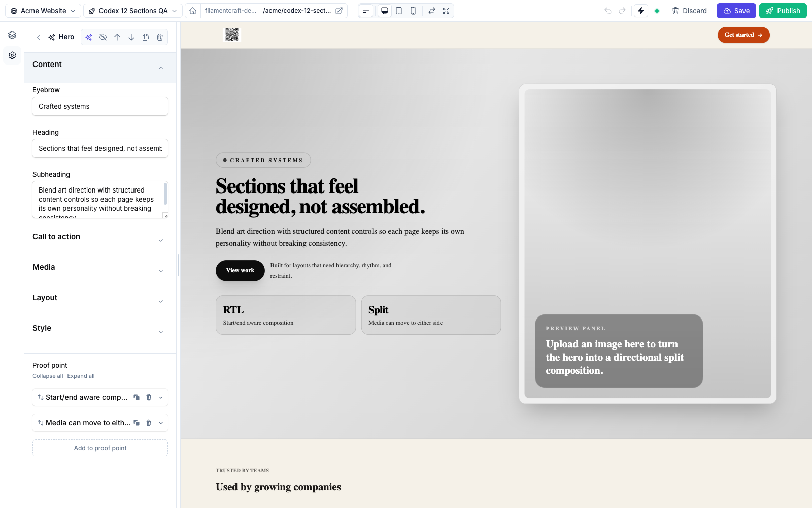Delete the Media can move proof point
812x508 pixels.
coord(149,423)
